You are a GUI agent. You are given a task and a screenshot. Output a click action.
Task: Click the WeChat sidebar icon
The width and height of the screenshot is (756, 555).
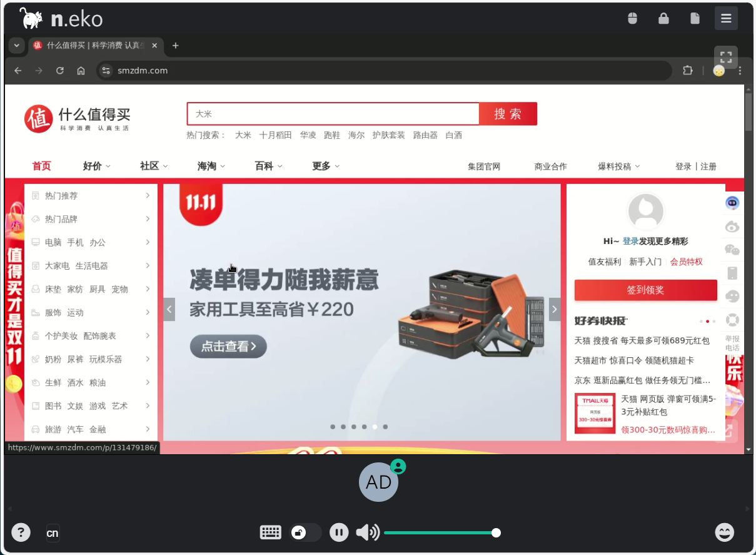click(732, 250)
